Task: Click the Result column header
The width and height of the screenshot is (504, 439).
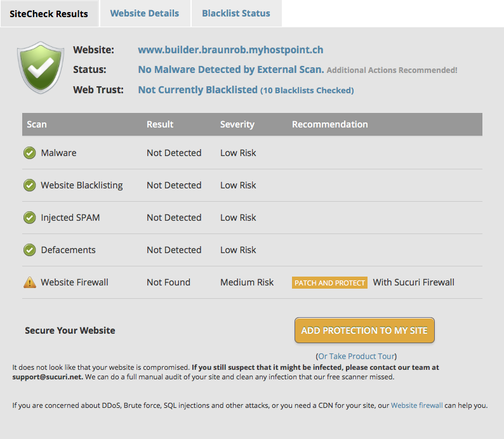Action: pos(160,124)
